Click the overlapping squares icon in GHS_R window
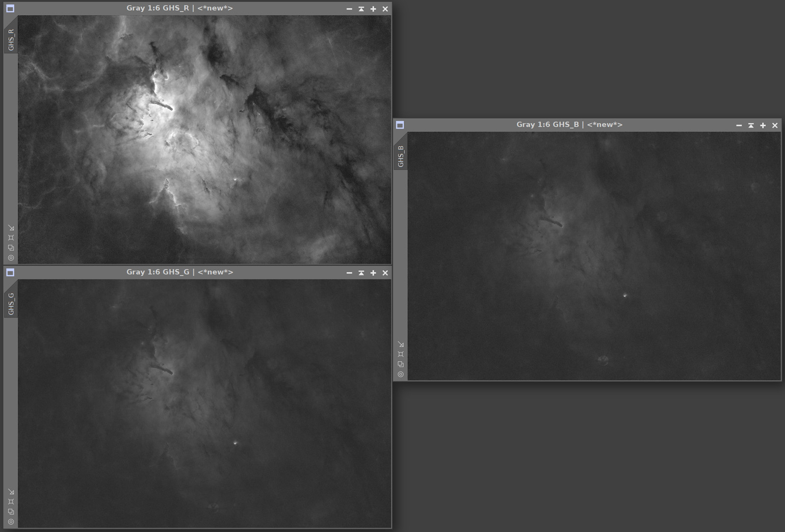 tap(11, 248)
